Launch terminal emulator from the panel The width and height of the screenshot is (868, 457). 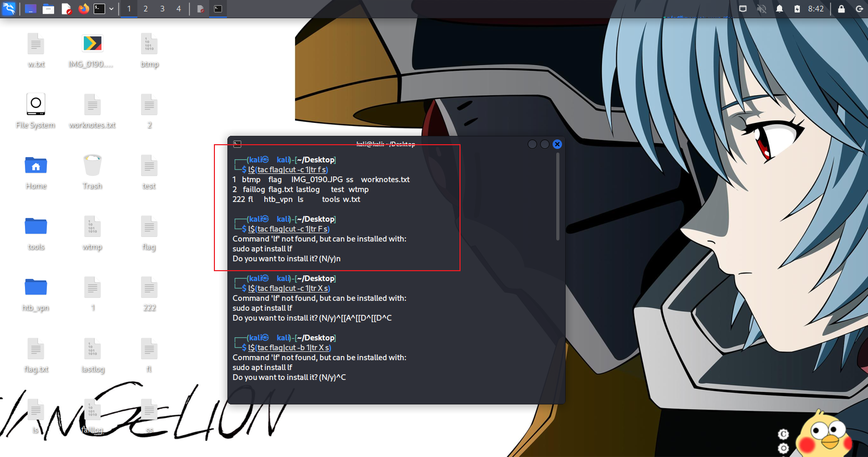(x=99, y=9)
